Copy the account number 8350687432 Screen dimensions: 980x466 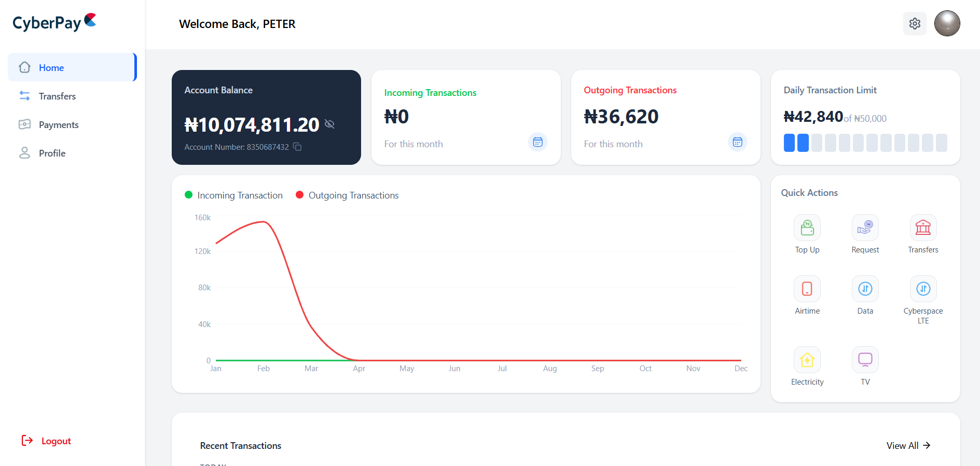(297, 147)
